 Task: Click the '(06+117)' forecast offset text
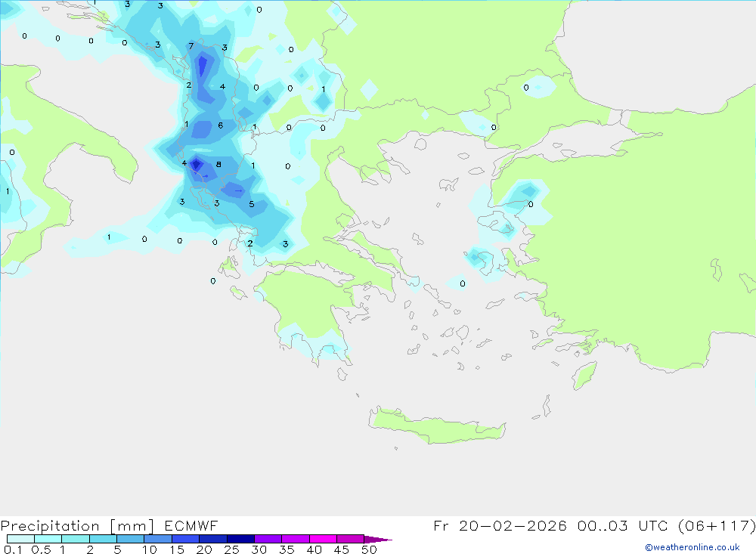(x=717, y=525)
